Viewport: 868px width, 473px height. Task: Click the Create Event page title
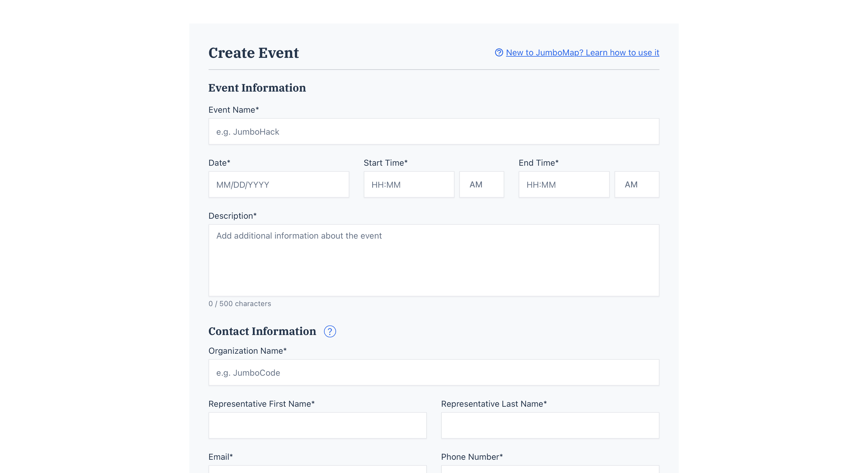(x=253, y=52)
